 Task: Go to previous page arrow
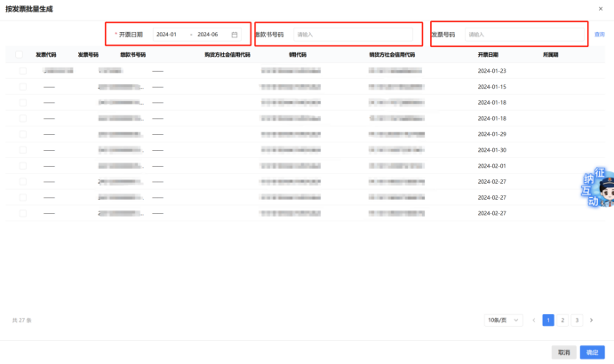point(534,320)
